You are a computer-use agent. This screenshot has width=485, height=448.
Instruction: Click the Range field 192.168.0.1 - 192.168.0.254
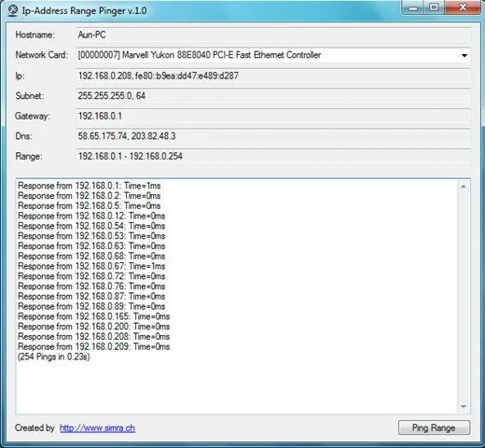tap(273, 156)
